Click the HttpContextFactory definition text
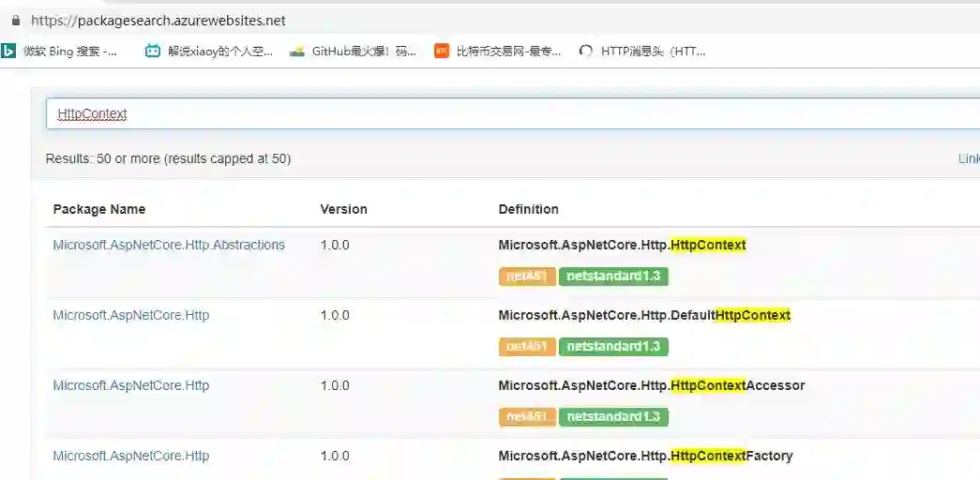Viewport: 980px width, 480px height. (645, 456)
